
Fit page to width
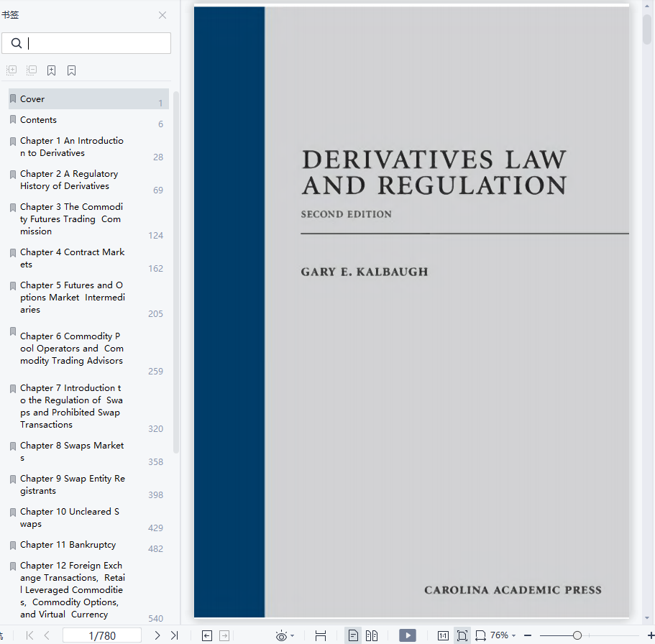[x=481, y=635]
